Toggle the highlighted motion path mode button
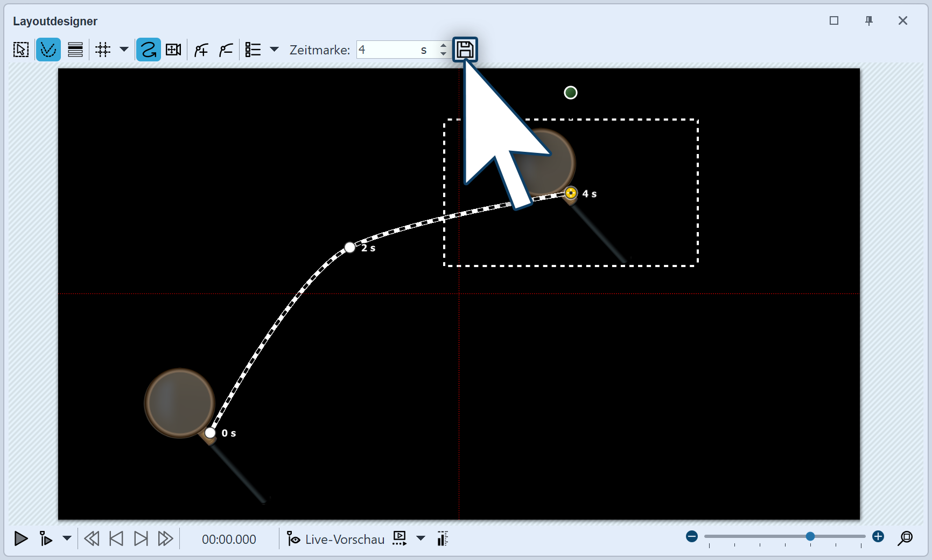932x560 pixels. pyautogui.click(x=48, y=50)
